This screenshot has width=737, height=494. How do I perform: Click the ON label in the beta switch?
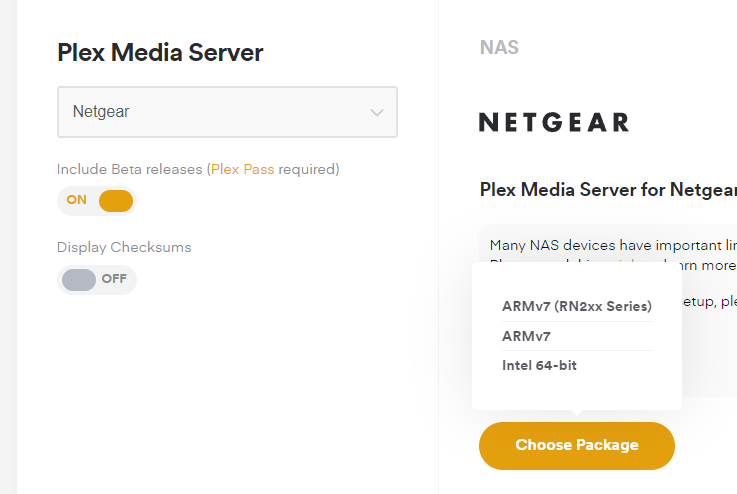(77, 200)
